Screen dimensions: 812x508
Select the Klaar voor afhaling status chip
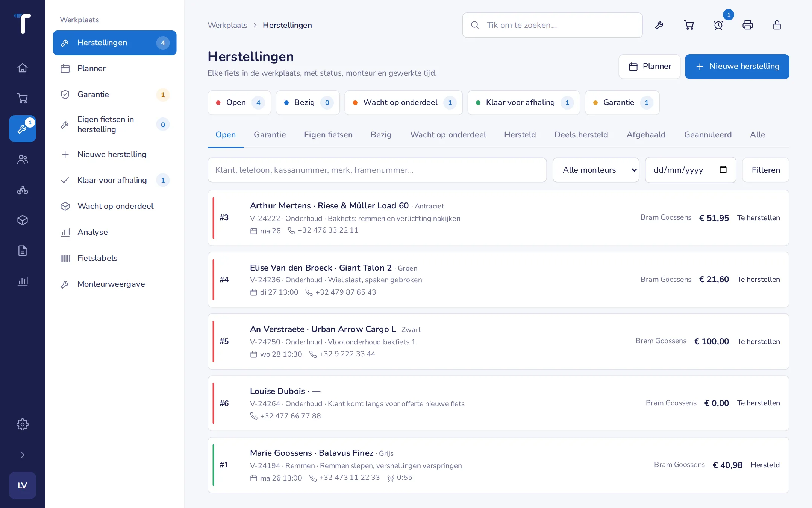524,103
